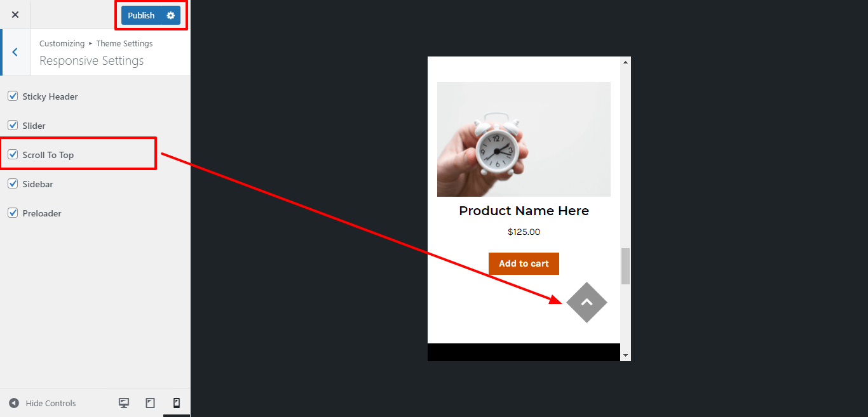868x417 pixels.
Task: Click the Hide Controls label
Action: click(x=51, y=403)
